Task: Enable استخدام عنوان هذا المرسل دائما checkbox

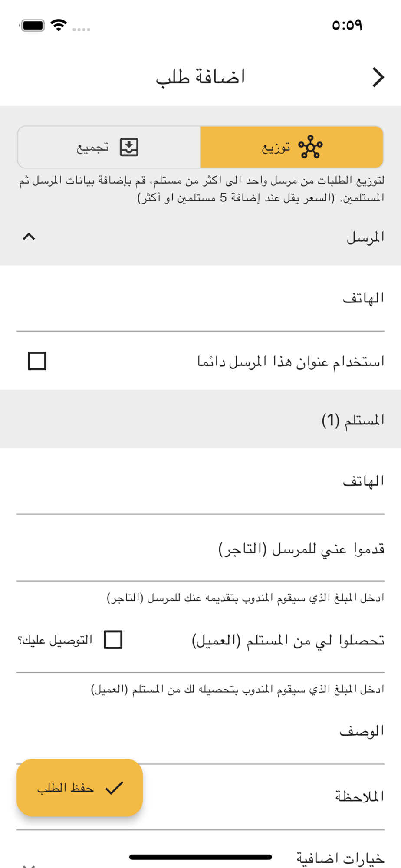Action: pyautogui.click(x=37, y=361)
